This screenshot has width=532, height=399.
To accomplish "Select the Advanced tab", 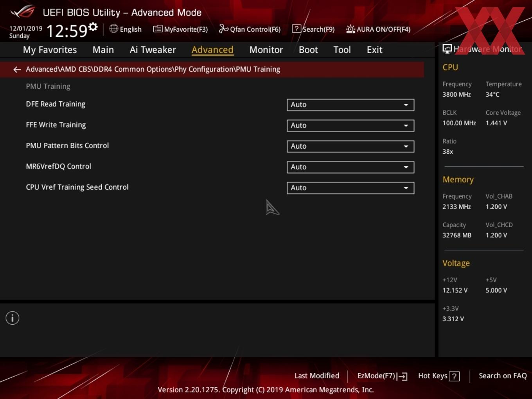I will click(212, 50).
